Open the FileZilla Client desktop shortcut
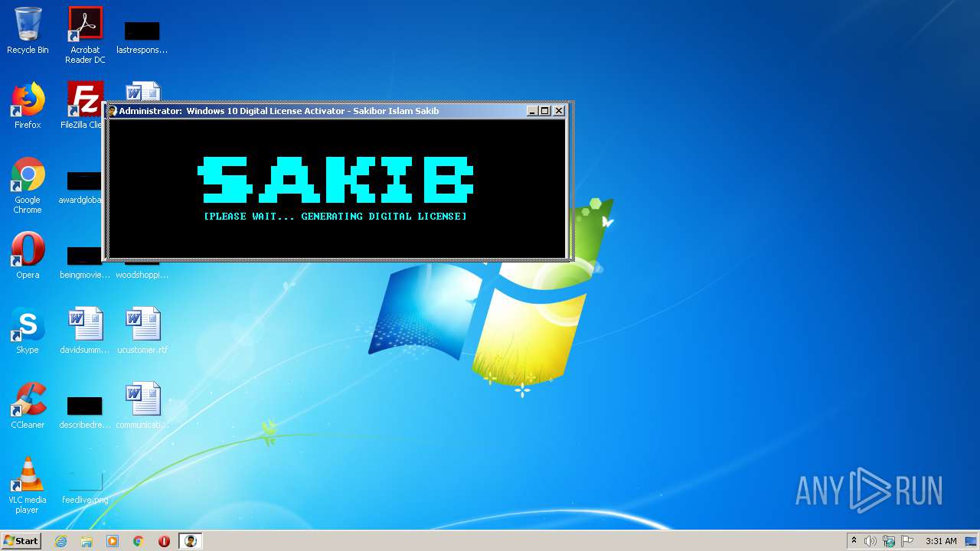Viewport: 980px width, 551px height. 83,106
